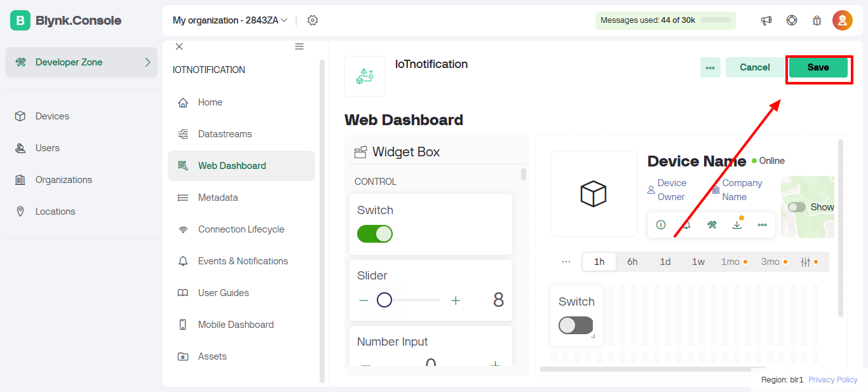868x392 pixels.
Task: Close the template panel with X icon
Action: pyautogui.click(x=179, y=46)
